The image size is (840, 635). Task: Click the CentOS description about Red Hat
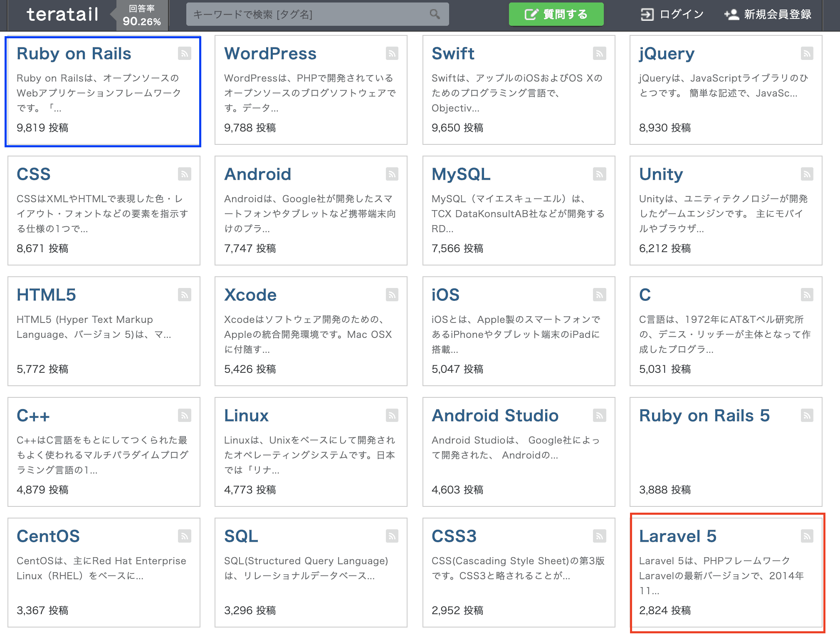(101, 568)
